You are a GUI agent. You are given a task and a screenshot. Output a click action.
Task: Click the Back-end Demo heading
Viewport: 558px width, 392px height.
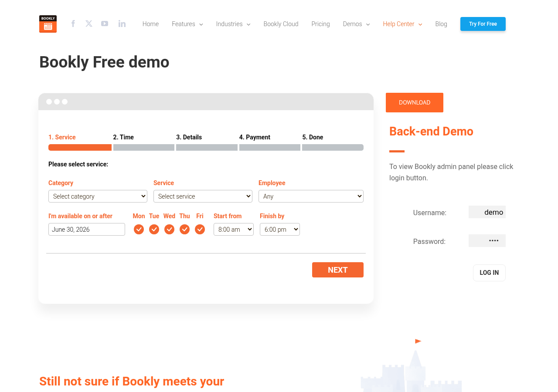tap(431, 131)
